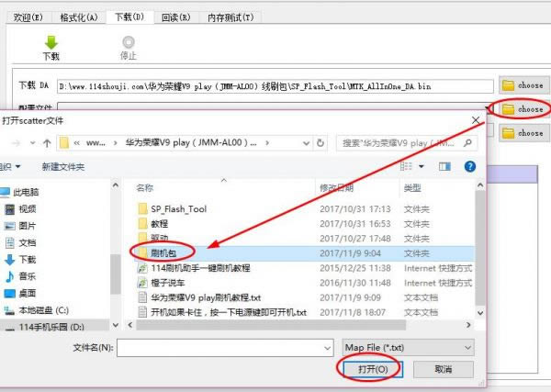Image resolution: width=551 pixels, height=392 pixels.
Task: Select the 下载(D) tab
Action: click(x=129, y=17)
